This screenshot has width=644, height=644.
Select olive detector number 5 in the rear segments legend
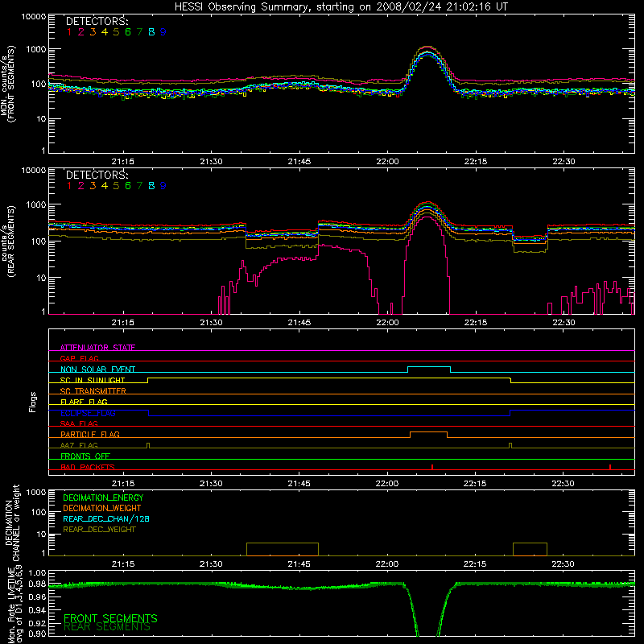coord(116,186)
